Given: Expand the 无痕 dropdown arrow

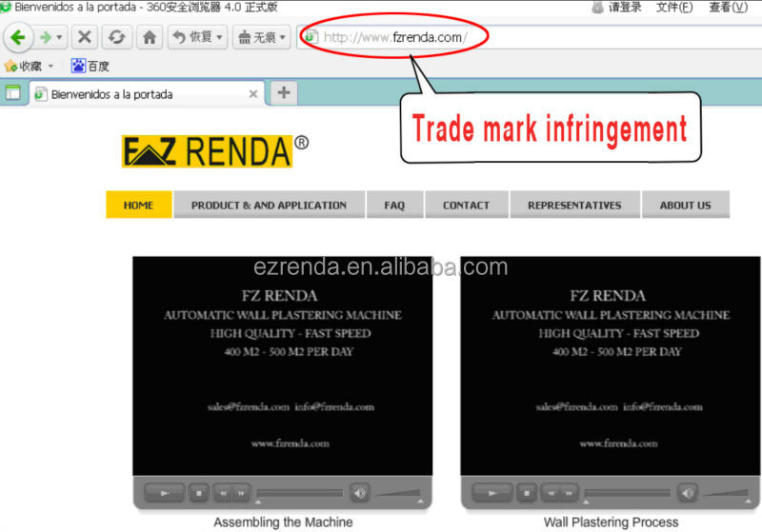Looking at the screenshot, I should click(283, 37).
